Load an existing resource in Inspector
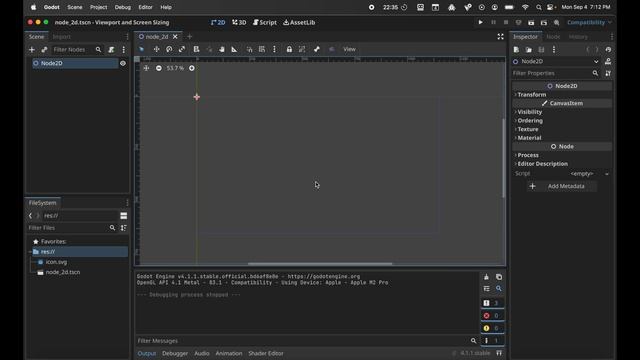 click(529, 50)
